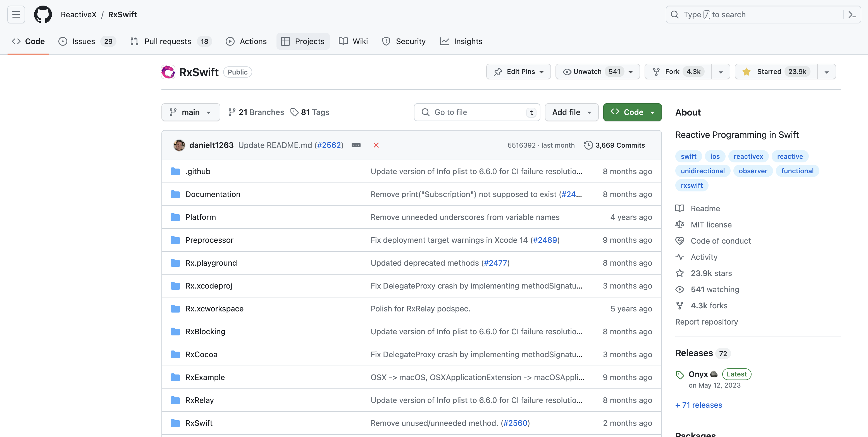Open pull request #2562 link
The image size is (868, 437).
[x=329, y=145]
